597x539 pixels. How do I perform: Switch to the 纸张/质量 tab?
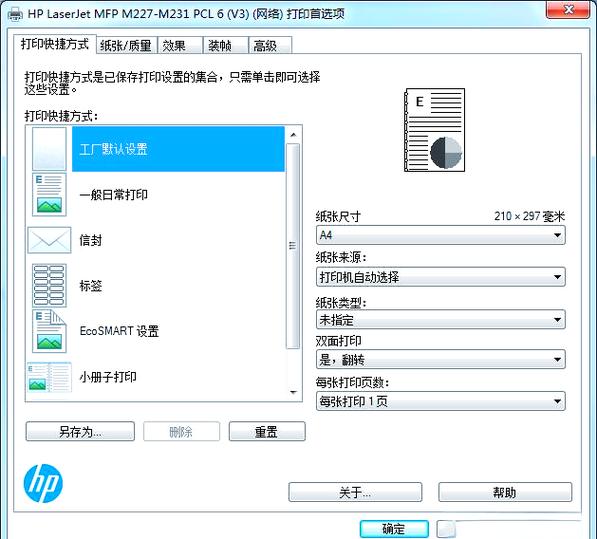126,46
